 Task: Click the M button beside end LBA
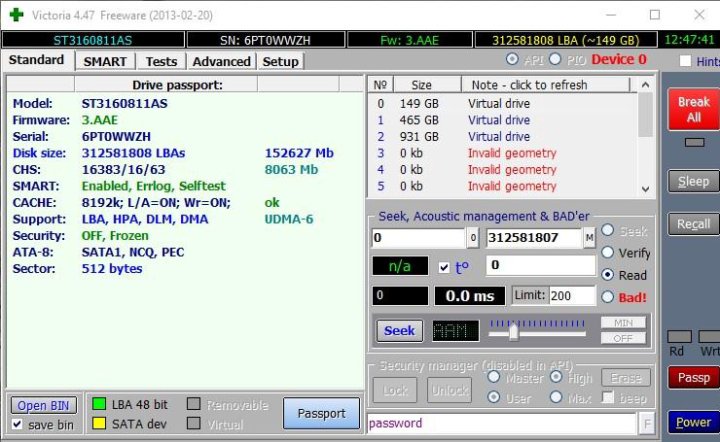click(x=590, y=238)
